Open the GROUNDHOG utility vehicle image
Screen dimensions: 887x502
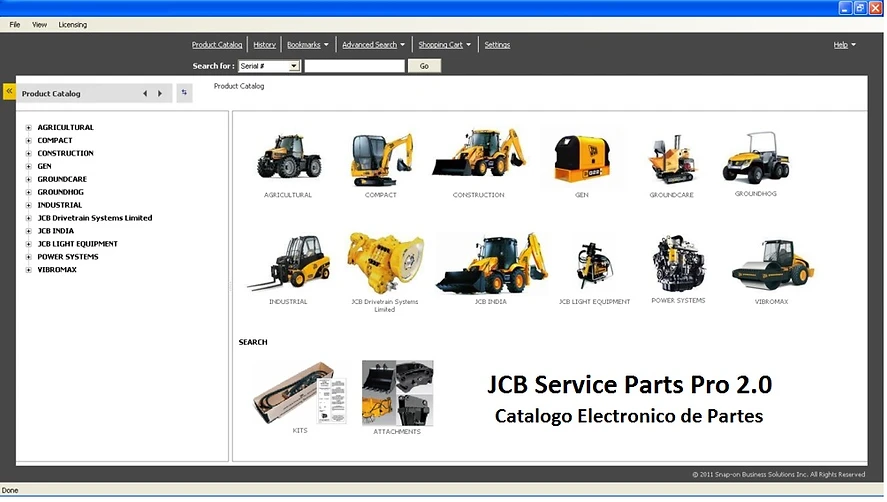[x=756, y=158]
